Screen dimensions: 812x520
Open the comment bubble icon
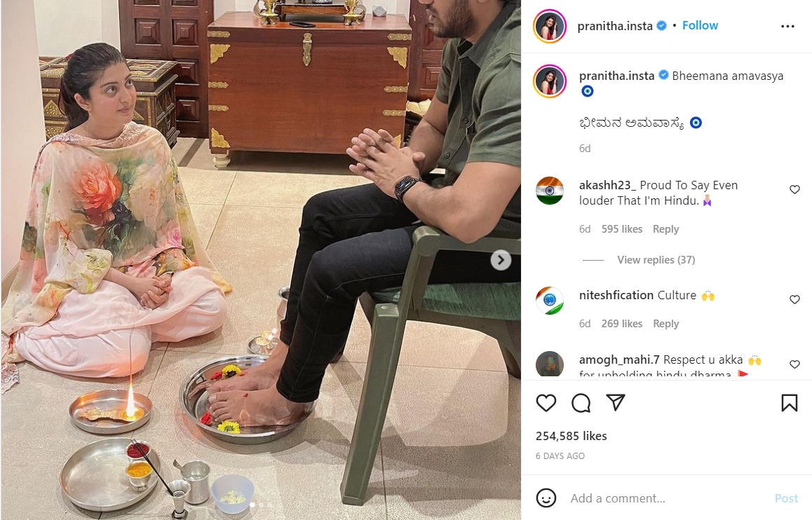click(581, 403)
